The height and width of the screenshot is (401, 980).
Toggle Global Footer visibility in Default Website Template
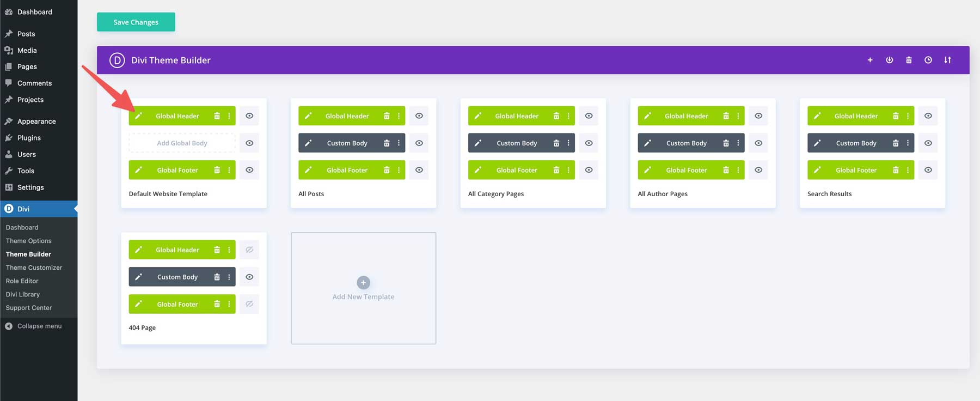point(249,170)
